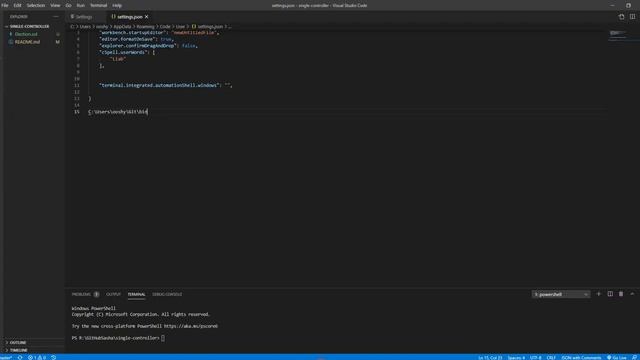Open errors and warnings count in status bar
The image size is (640, 360).
pyautogui.click(x=37, y=357)
